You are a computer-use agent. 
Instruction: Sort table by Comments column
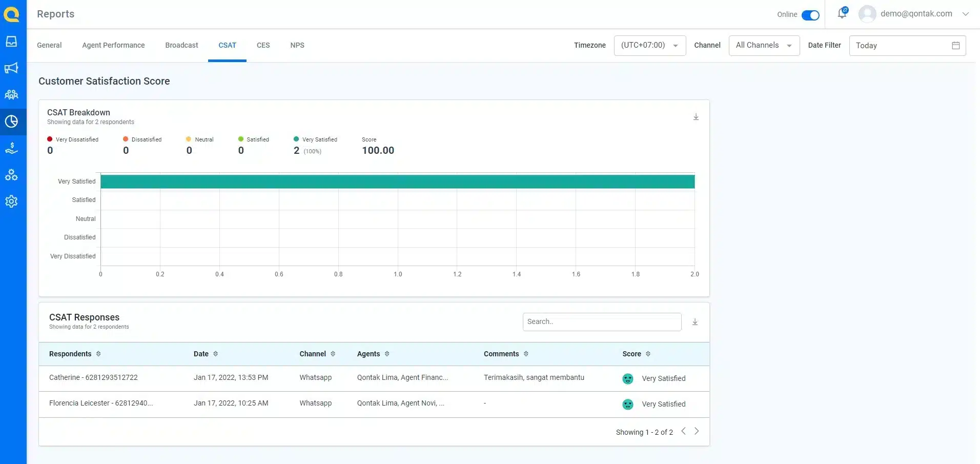526,354
